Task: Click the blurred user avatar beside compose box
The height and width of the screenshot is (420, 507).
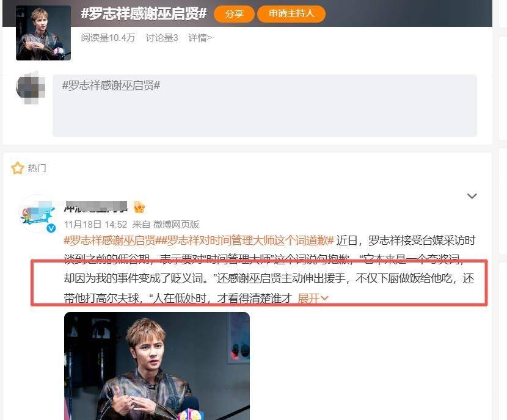Action: pos(30,88)
